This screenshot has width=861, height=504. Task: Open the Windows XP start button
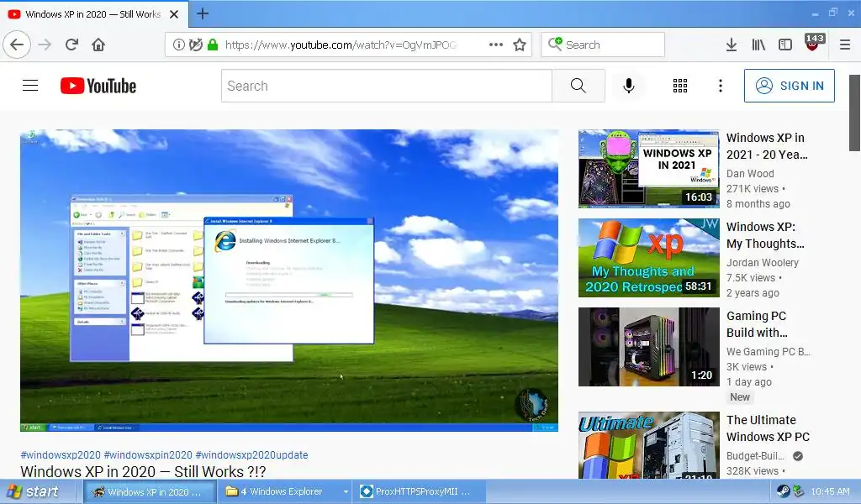point(33,491)
